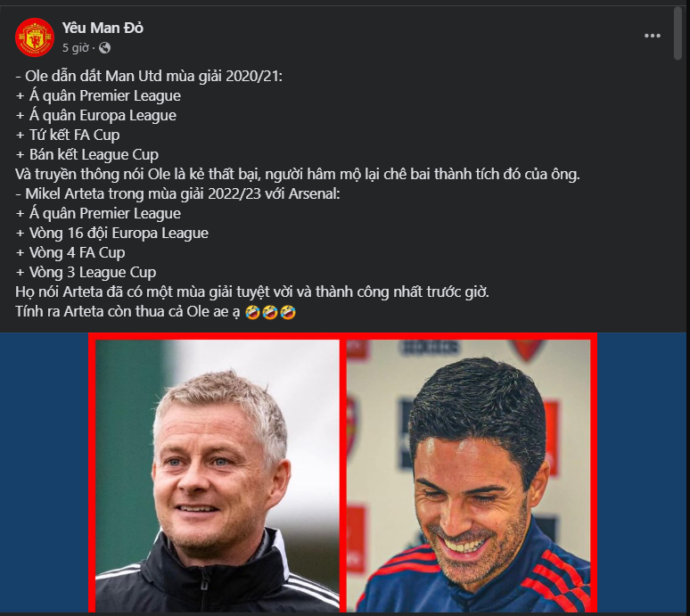Open the Yêu Man Đỏ page name link

[x=103, y=28]
